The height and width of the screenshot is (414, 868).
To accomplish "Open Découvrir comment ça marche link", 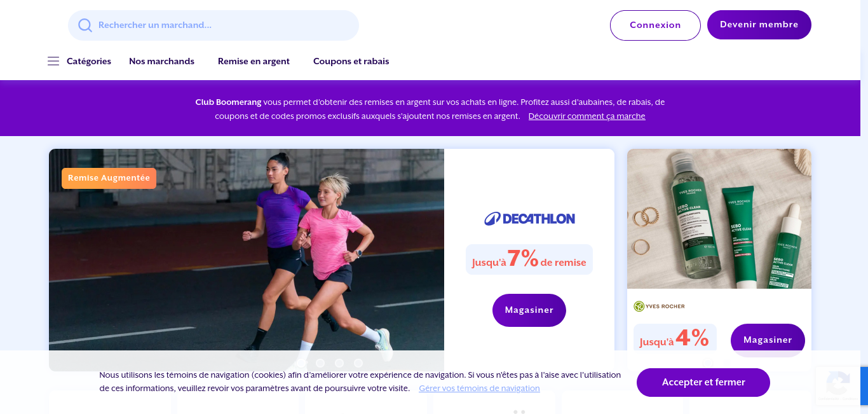I will [587, 116].
